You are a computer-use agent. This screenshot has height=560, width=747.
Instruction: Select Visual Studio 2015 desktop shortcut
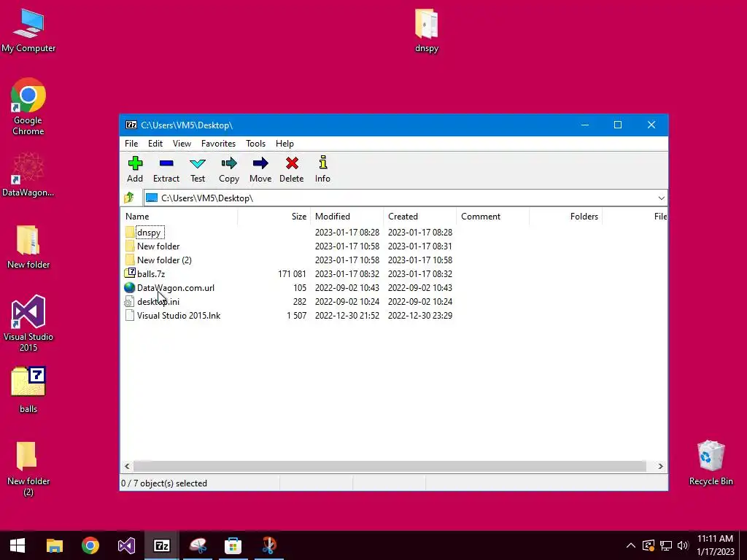(x=28, y=323)
